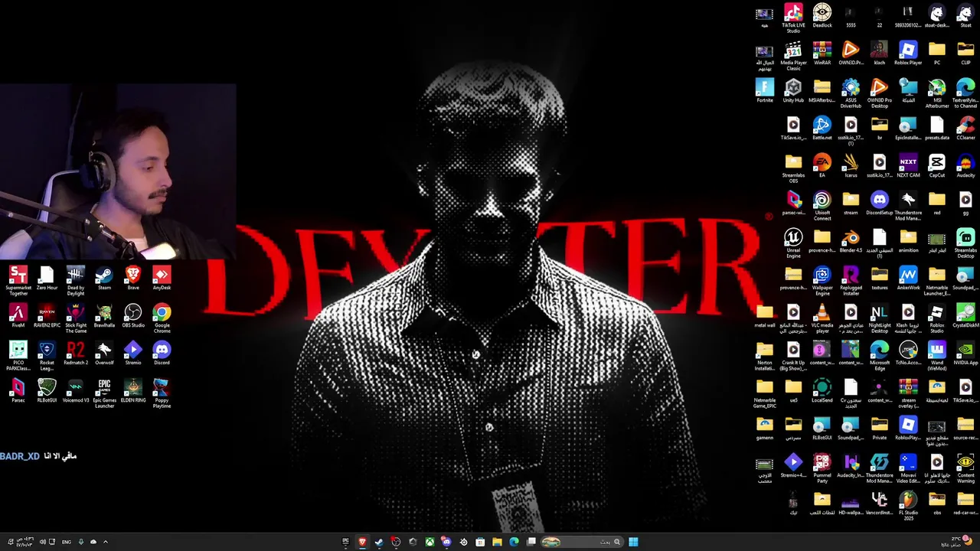Open Media Player Classic shortcut
Image resolution: width=980 pixels, height=551 pixels.
pos(793,56)
